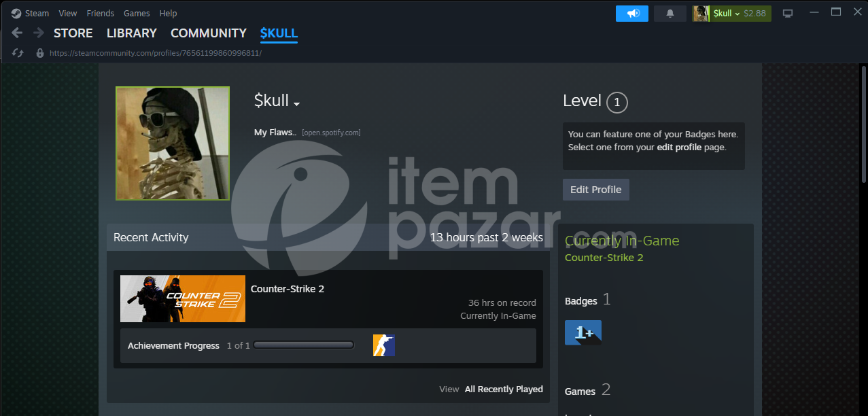The image size is (868, 416).
Task: Open the All Recently Played link
Action: (504, 389)
